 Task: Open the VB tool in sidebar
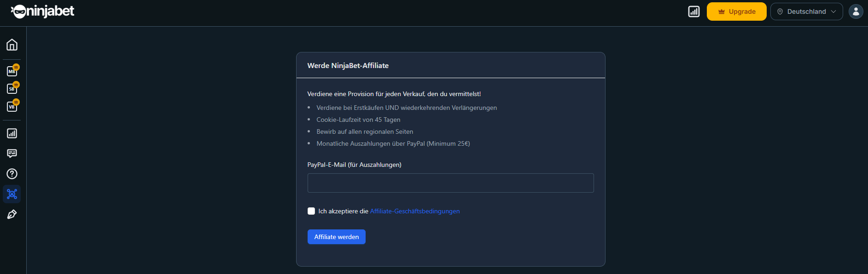(12, 107)
